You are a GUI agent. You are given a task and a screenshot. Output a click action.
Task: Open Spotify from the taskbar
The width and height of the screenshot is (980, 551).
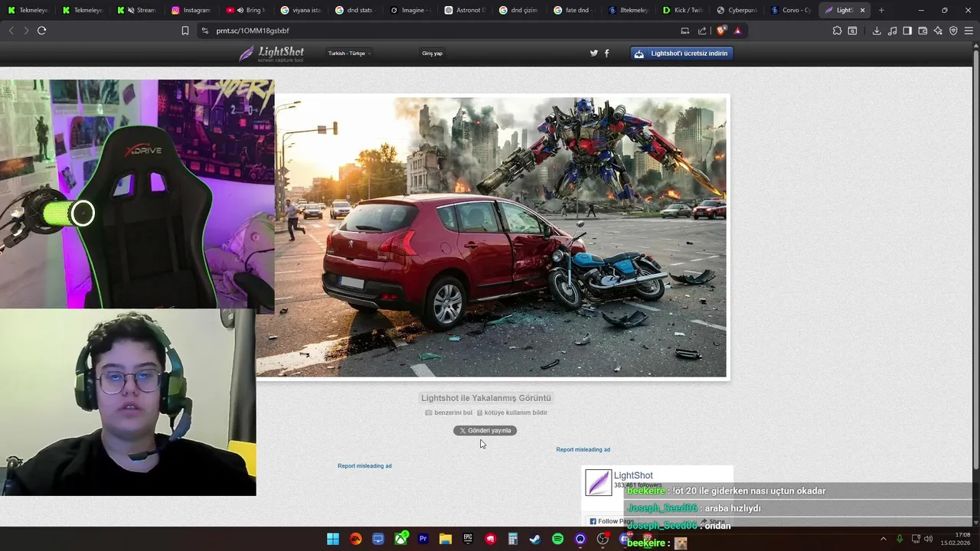[557, 540]
